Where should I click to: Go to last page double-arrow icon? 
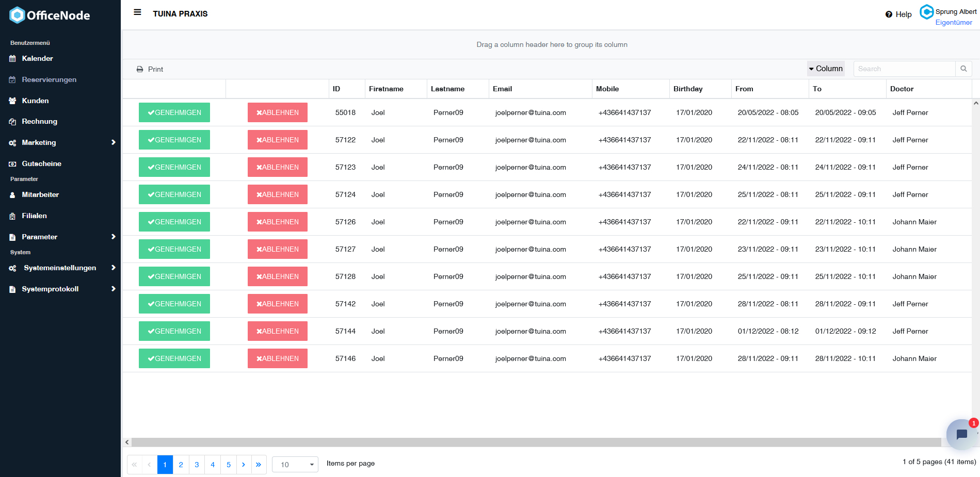tap(259, 465)
